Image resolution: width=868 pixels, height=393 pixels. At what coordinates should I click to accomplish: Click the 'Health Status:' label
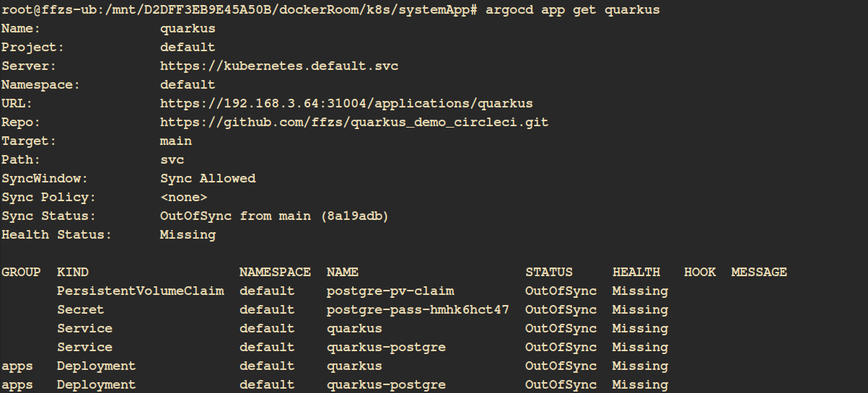57,235
